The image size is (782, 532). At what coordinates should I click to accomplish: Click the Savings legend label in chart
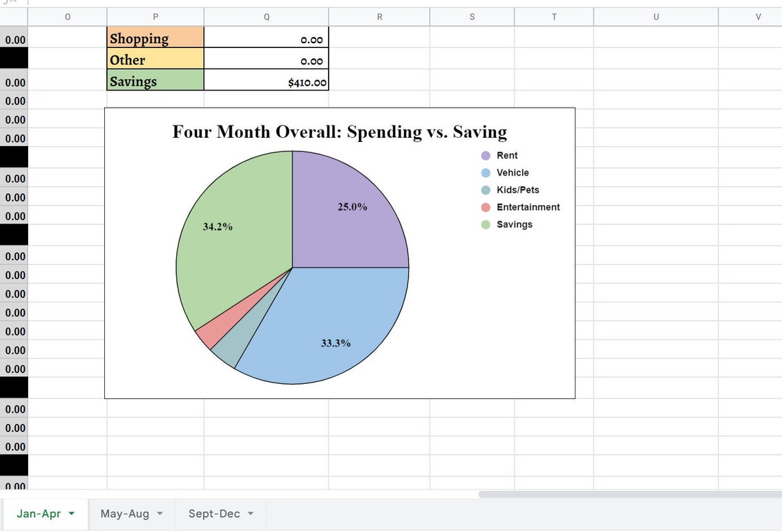[514, 224]
